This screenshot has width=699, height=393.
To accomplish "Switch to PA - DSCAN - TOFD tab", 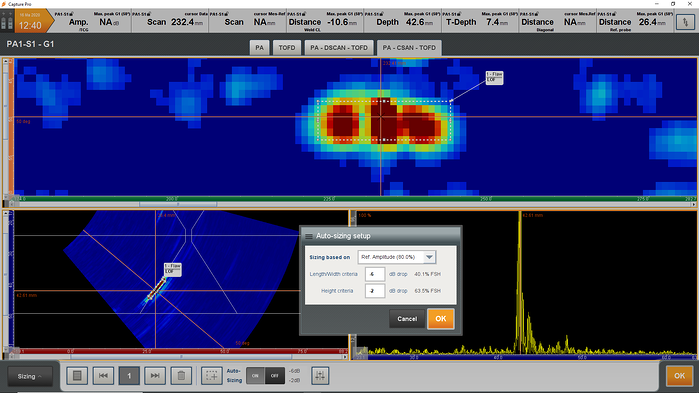I will (x=339, y=48).
